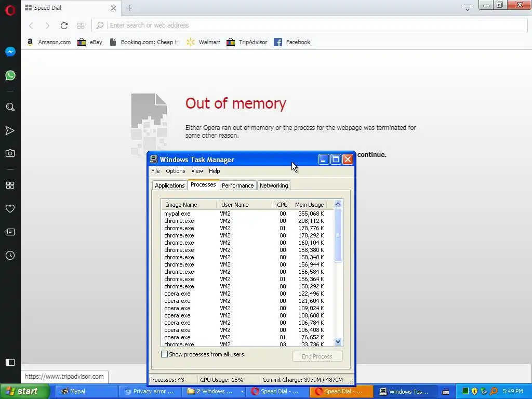This screenshot has height=399, width=532.
Task: Open WhatsApp in Opera sidebar
Action: [10, 75]
